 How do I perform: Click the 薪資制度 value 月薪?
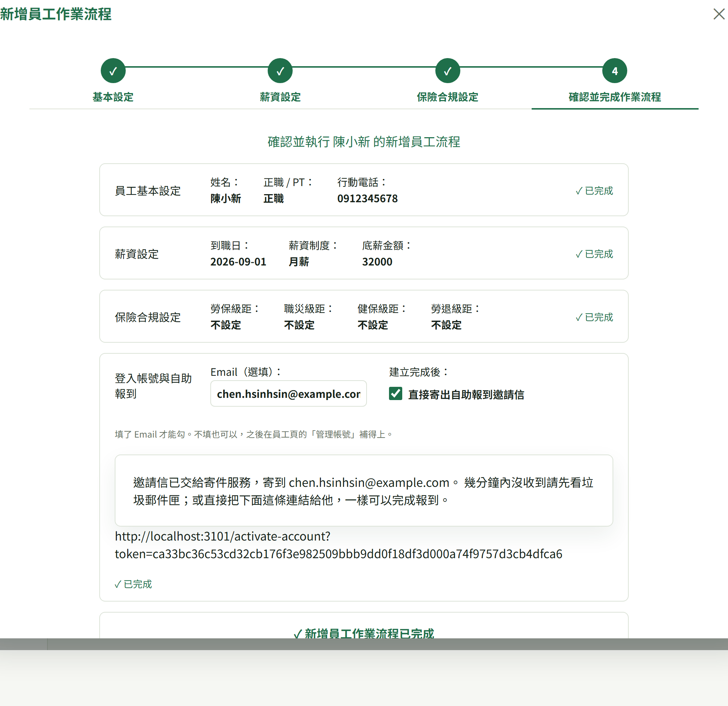[299, 262]
